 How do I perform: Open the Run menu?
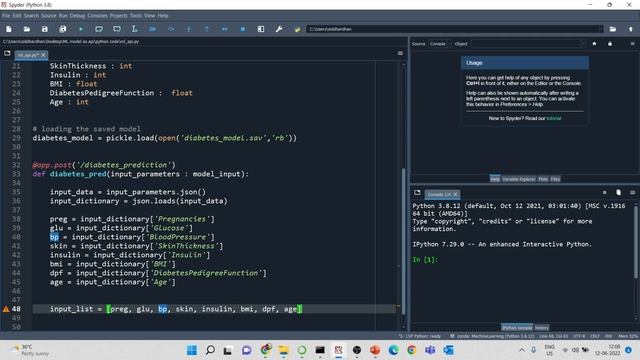63,16
